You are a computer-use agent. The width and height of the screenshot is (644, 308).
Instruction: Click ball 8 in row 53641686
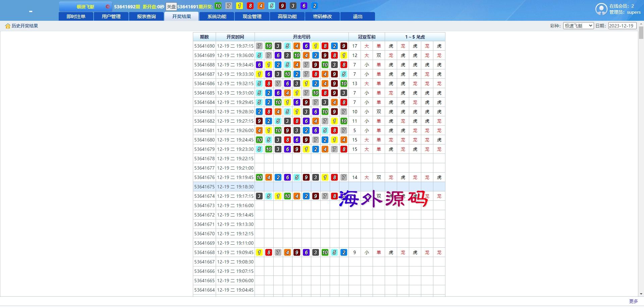(x=269, y=83)
